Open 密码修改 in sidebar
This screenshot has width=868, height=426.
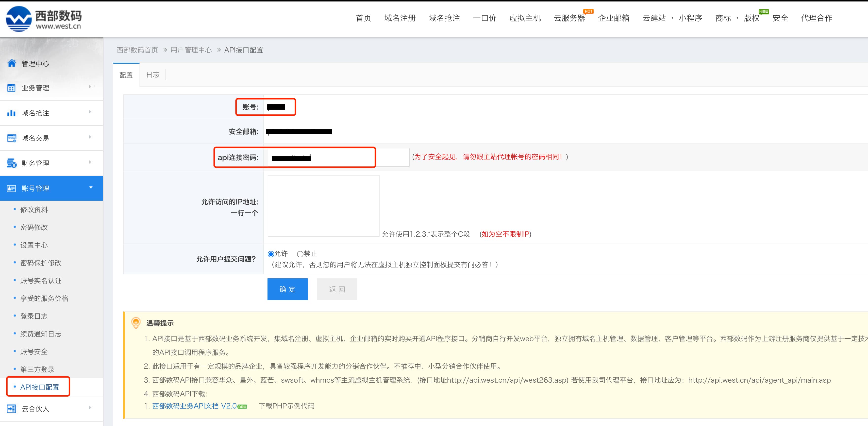click(34, 227)
